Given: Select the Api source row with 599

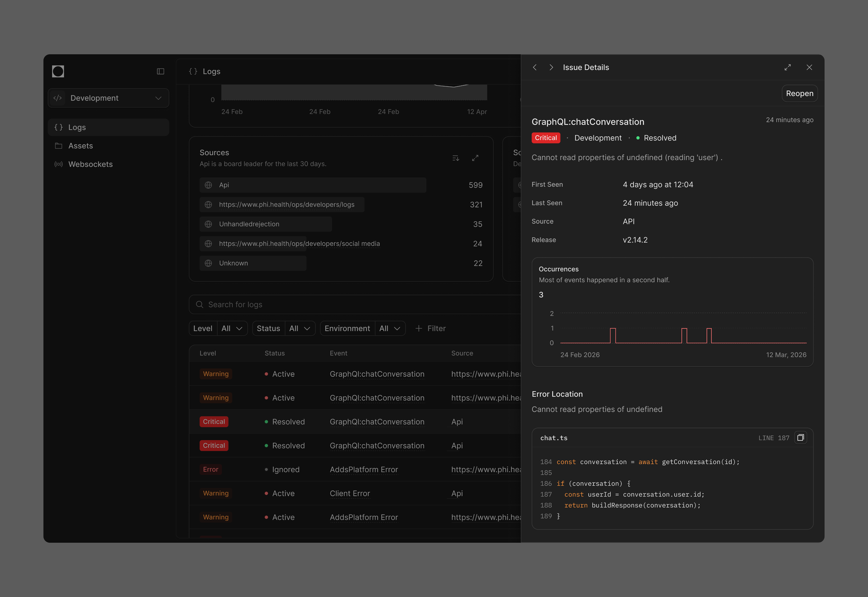Looking at the screenshot, I should pos(341,185).
